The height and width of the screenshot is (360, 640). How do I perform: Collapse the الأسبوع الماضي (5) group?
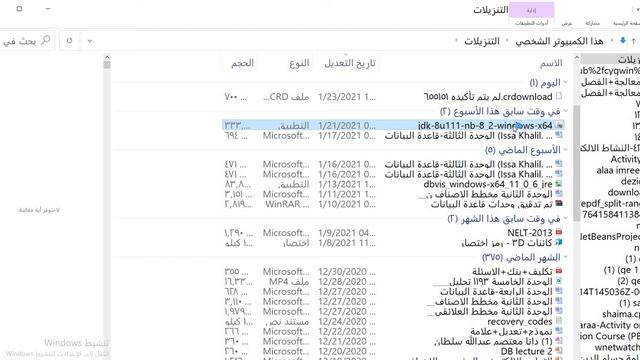click(566, 150)
